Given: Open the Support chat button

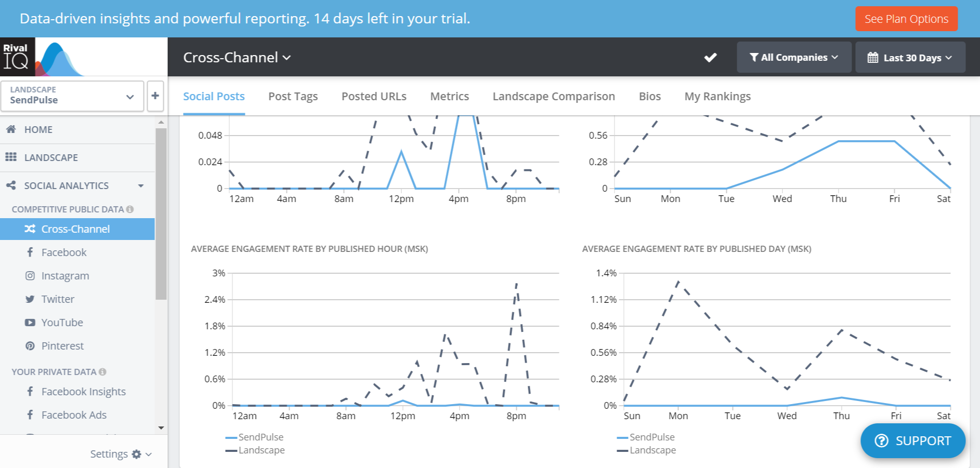Looking at the screenshot, I should tap(913, 441).
